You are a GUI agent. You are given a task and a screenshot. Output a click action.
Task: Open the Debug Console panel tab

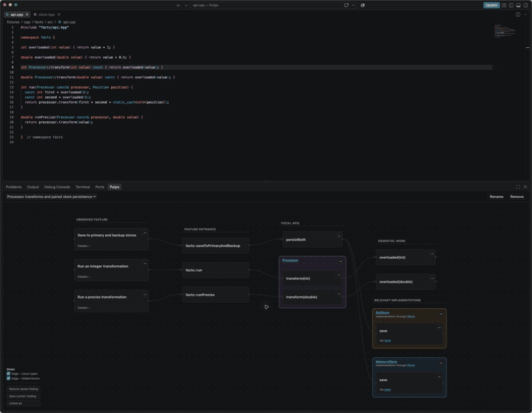[x=57, y=187]
